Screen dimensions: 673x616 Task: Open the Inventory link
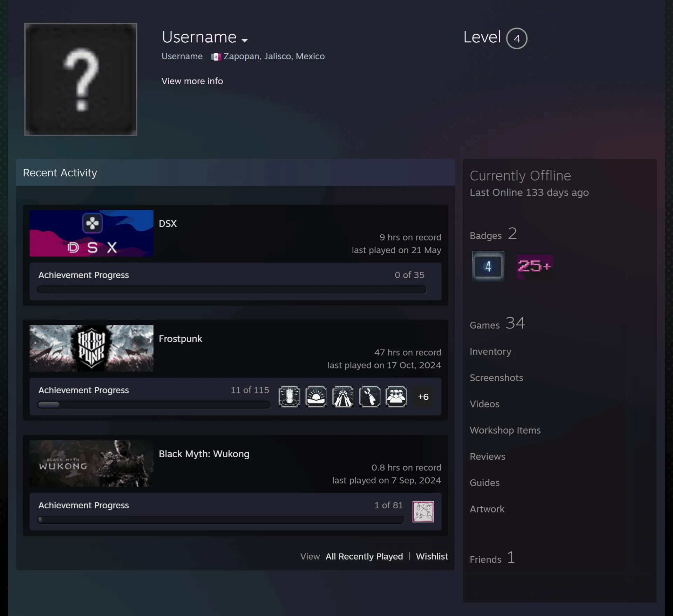tap(490, 352)
